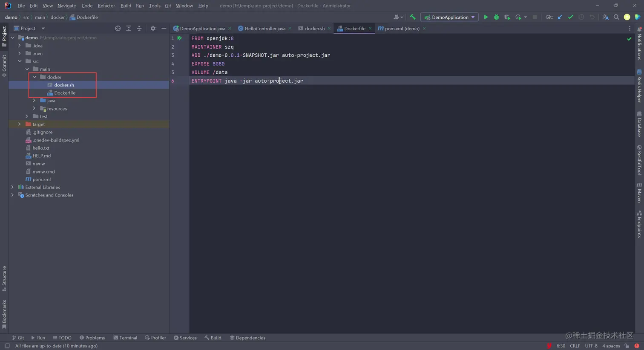Screen dimensions: 644x350
Task: Open the Notifications side panel
Action: pyautogui.click(x=639, y=43)
